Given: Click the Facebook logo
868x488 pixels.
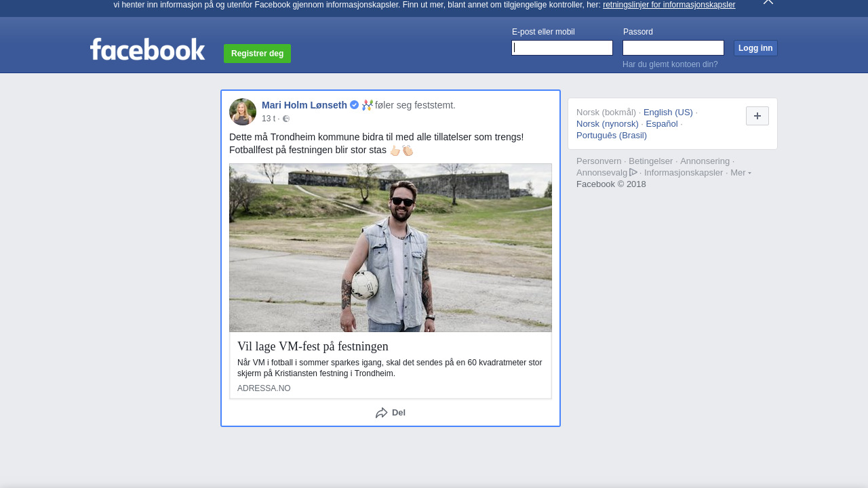Looking at the screenshot, I should 147,49.
